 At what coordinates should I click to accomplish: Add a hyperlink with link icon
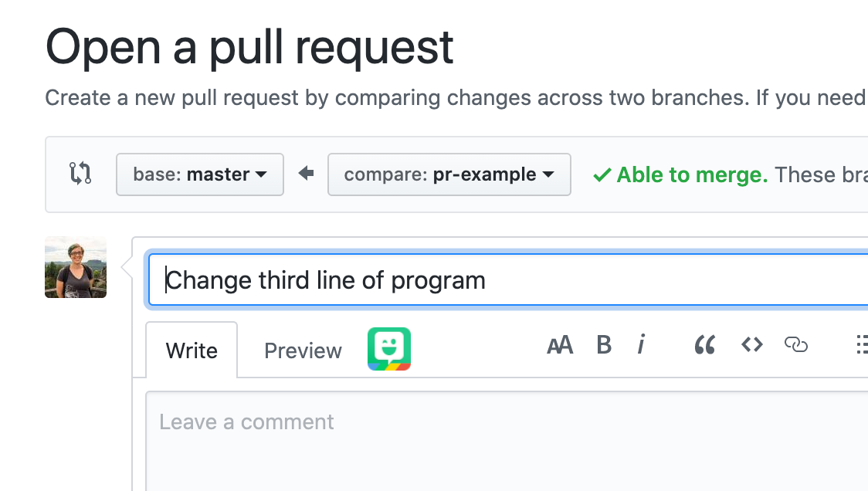pos(795,345)
